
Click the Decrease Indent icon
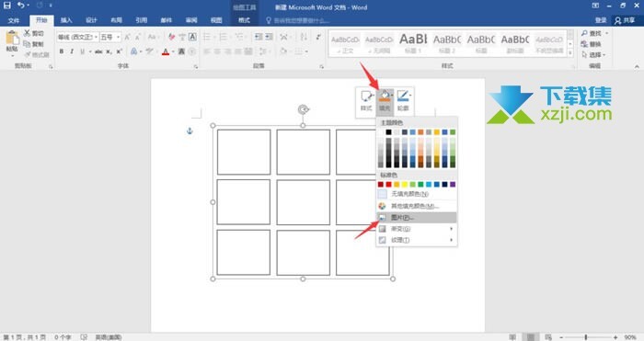[x=259, y=37]
